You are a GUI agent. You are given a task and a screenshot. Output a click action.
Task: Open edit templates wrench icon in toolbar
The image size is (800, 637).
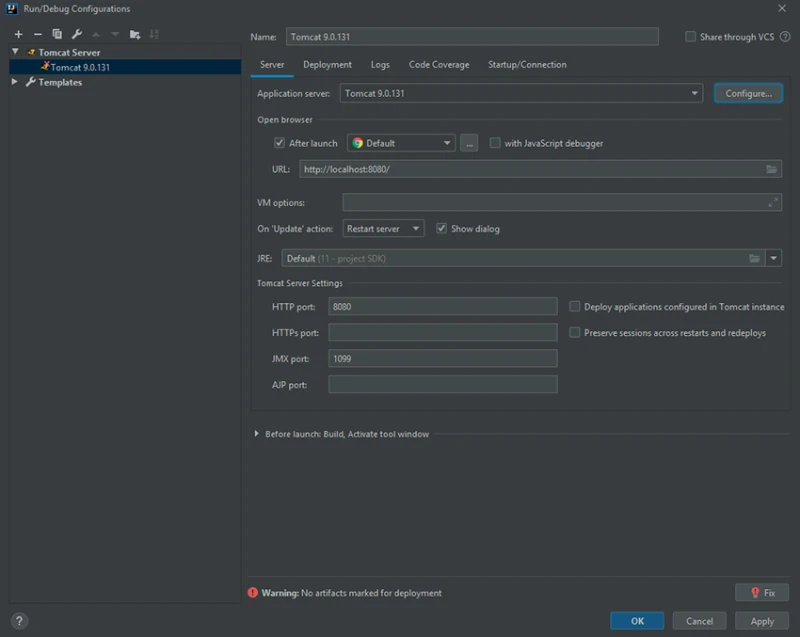[77, 34]
